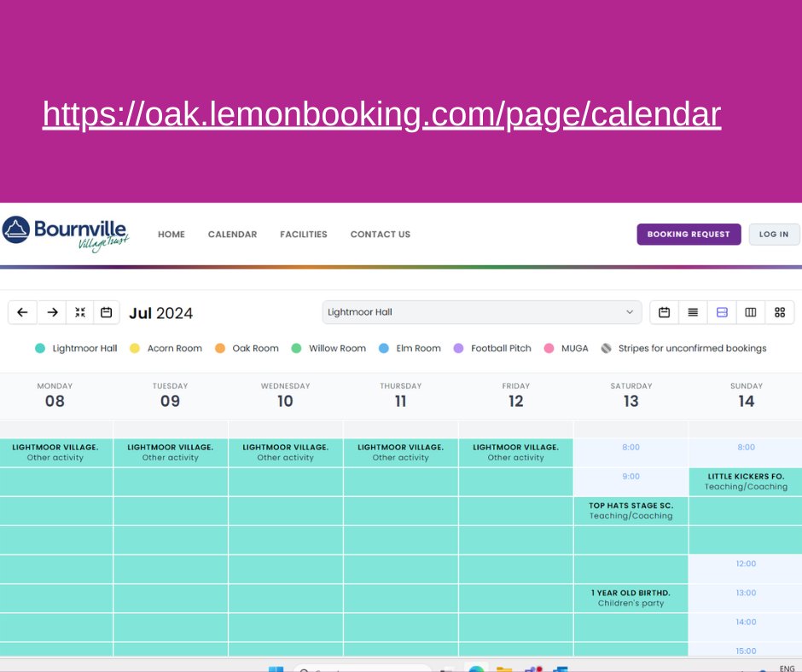Screen dimensions: 802x672
Task: Open Monday Lightmoor Village Other activity booking
Action: pyautogui.click(x=55, y=452)
